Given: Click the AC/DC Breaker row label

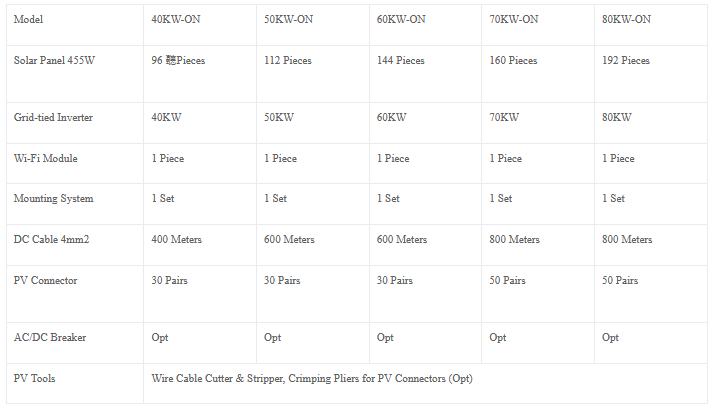Looking at the screenshot, I should point(50,338).
